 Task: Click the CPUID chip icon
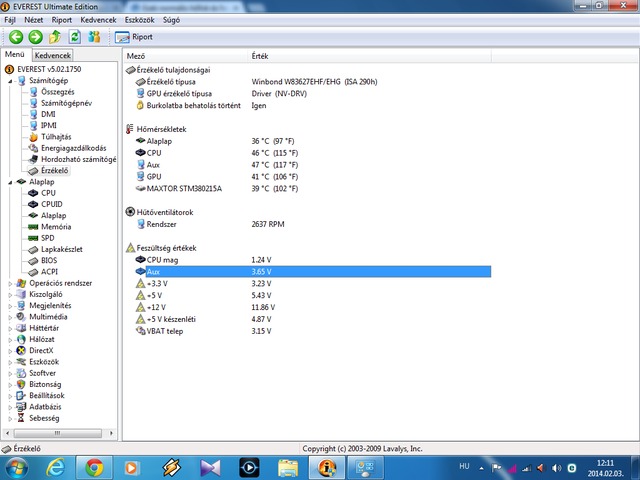(x=33, y=204)
